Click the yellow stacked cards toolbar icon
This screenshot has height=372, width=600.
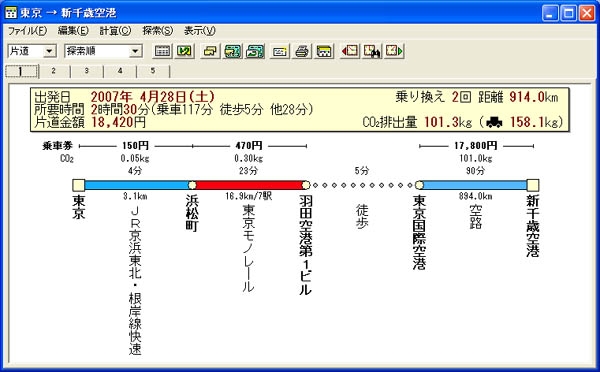[209, 51]
